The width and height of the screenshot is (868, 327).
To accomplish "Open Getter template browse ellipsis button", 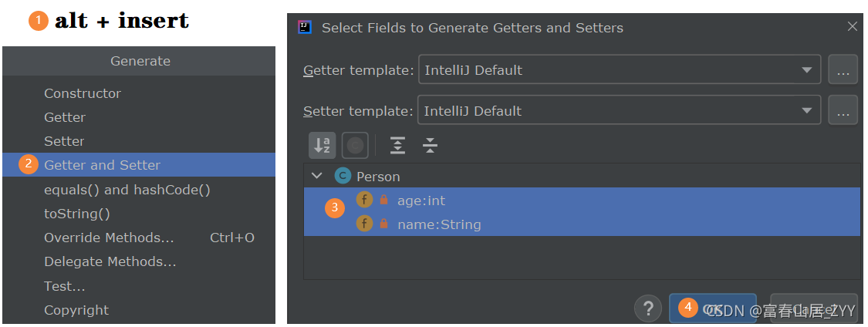I will 843,69.
